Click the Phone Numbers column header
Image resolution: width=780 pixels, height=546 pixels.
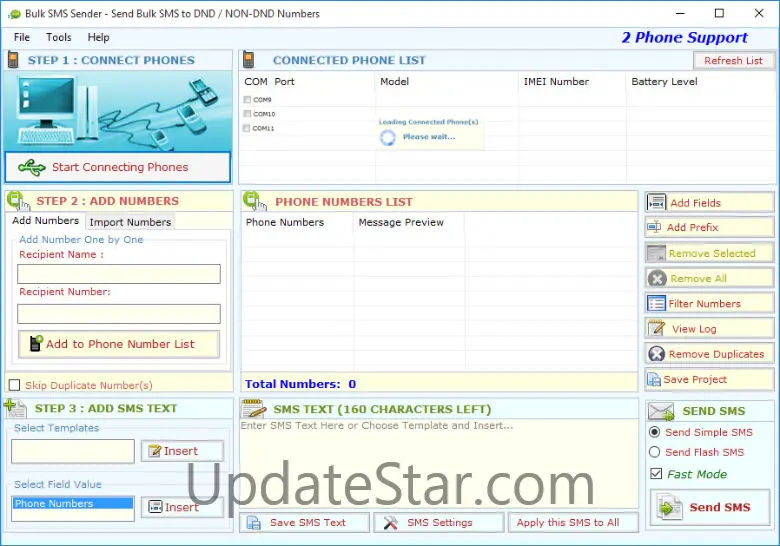(285, 222)
